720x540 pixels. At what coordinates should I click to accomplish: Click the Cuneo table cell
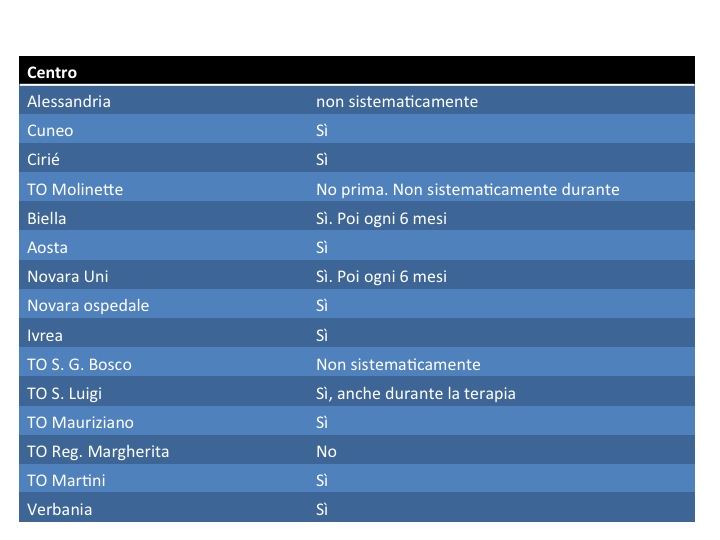click(50, 130)
